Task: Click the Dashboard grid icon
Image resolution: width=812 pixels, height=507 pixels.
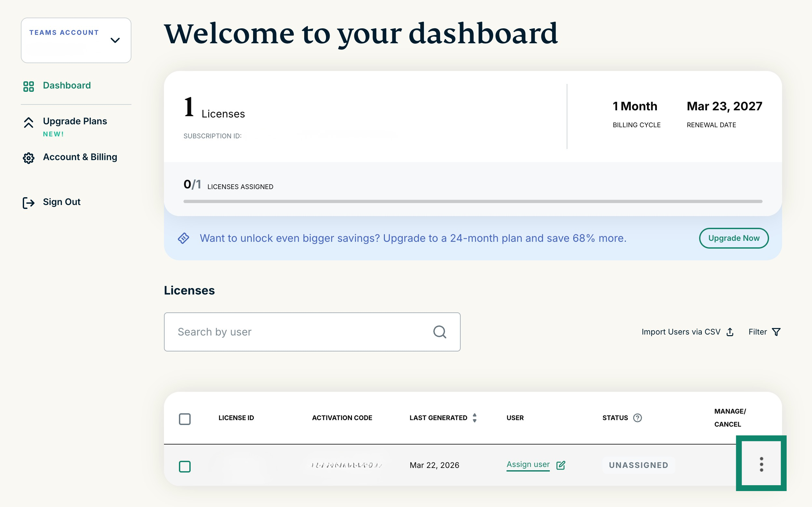Action: [29, 86]
